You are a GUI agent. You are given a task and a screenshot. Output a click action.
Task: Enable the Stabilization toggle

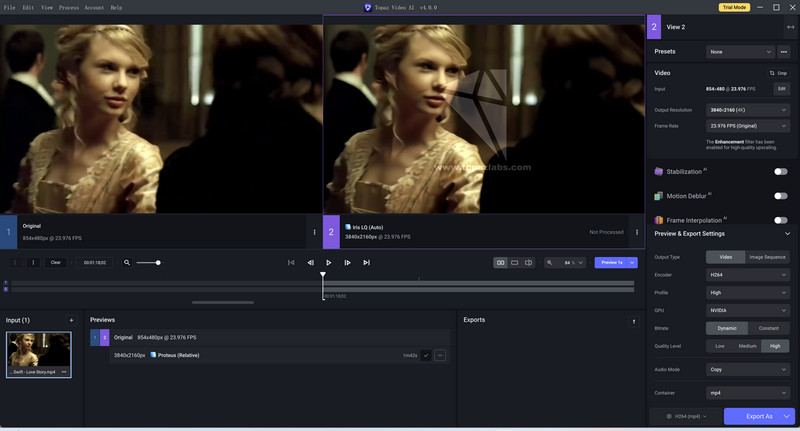(x=781, y=171)
